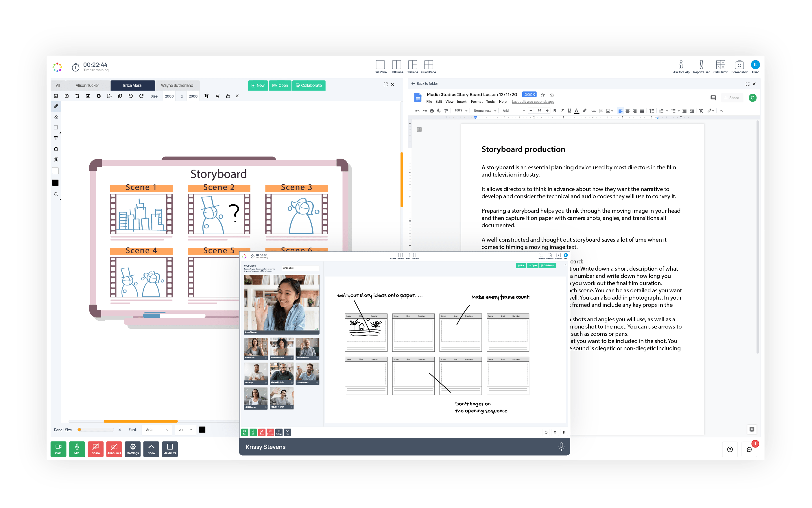Adjust the Pencil Size slider
The width and height of the screenshot is (812, 508).
pyautogui.click(x=96, y=430)
